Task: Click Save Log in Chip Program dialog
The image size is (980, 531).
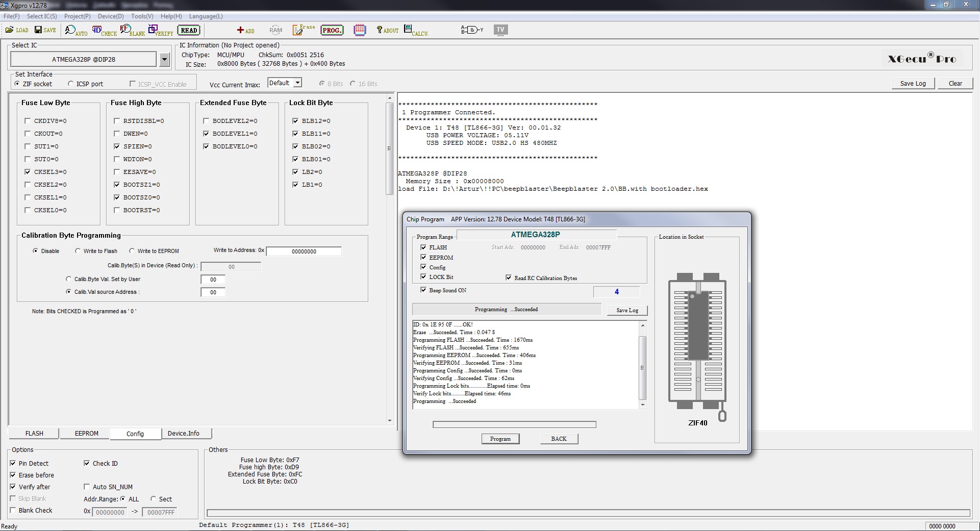Action: (627, 310)
